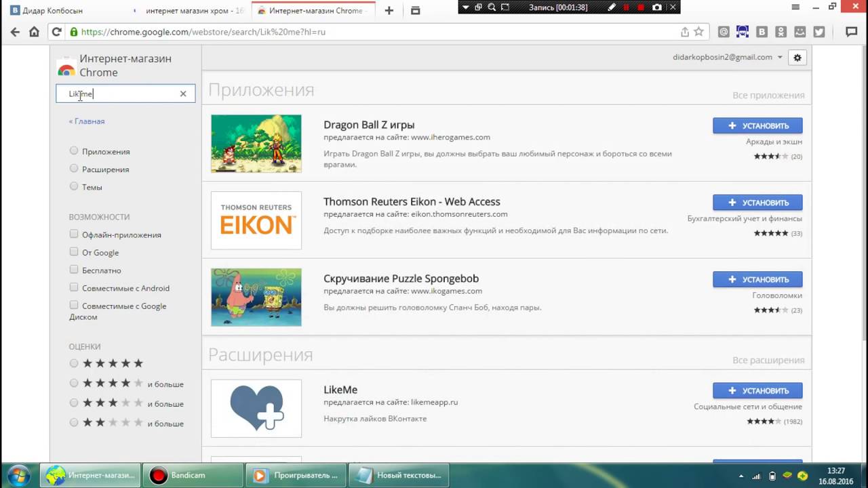Image resolution: width=868 pixels, height=488 pixels.
Task: Open the blue face extension icon
Action: pos(743,32)
